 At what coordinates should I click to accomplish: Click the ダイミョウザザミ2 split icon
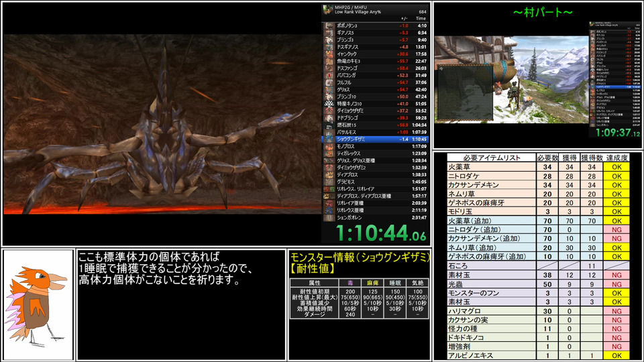coord(329,168)
